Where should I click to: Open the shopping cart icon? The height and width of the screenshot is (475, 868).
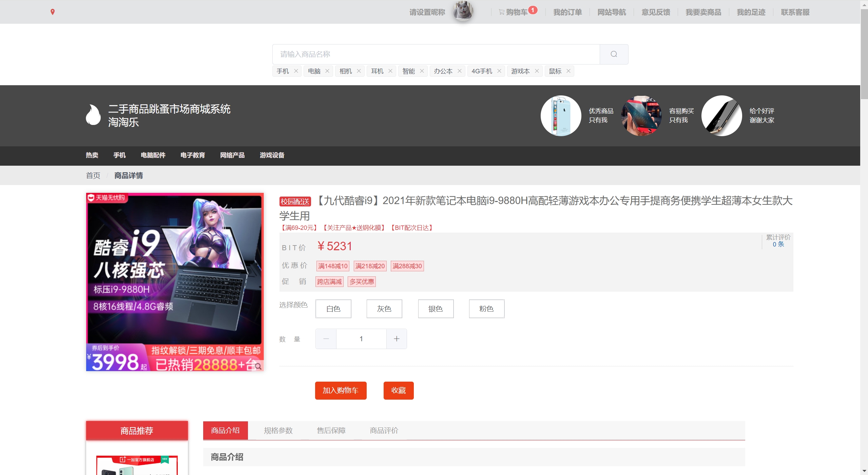502,12
